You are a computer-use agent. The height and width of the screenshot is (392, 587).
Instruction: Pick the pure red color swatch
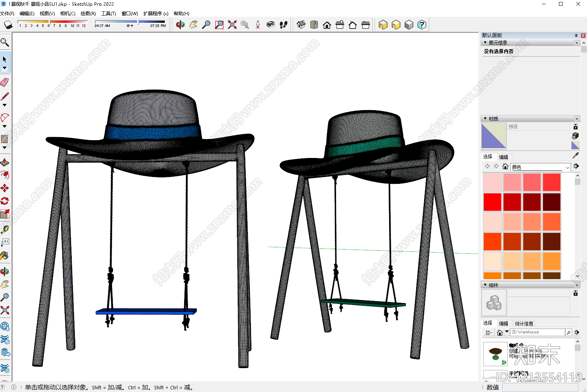[492, 202]
